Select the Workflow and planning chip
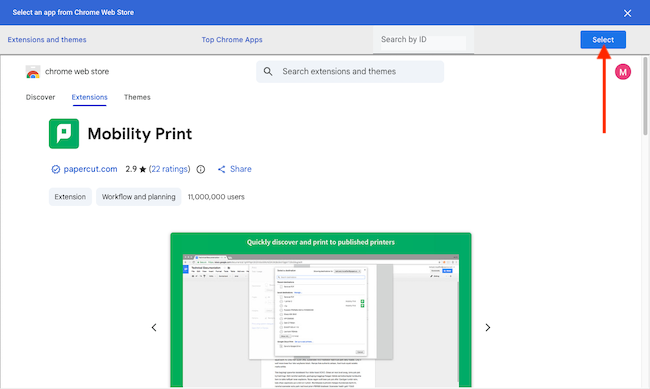The height and width of the screenshot is (389, 650). [138, 197]
